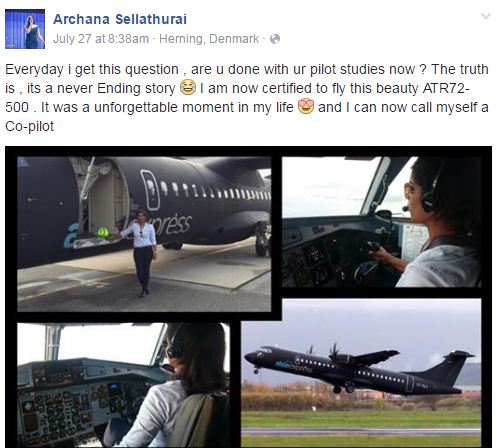Image resolution: width=497 pixels, height=448 pixels.
Task: Click the pilot's headset in top-right photo
Action: [431, 196]
